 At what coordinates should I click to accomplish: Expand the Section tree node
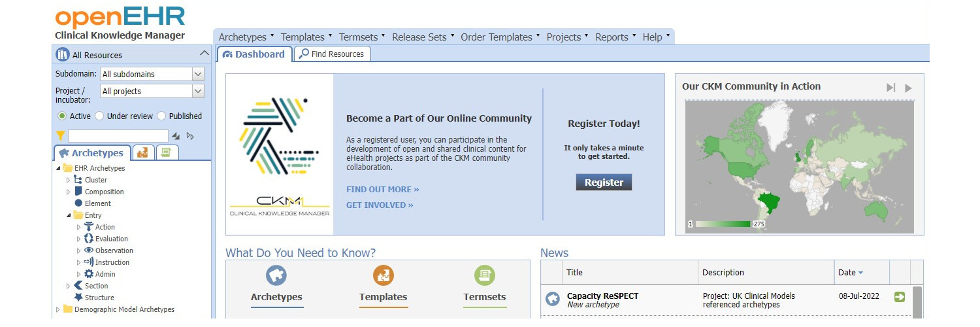[68, 286]
